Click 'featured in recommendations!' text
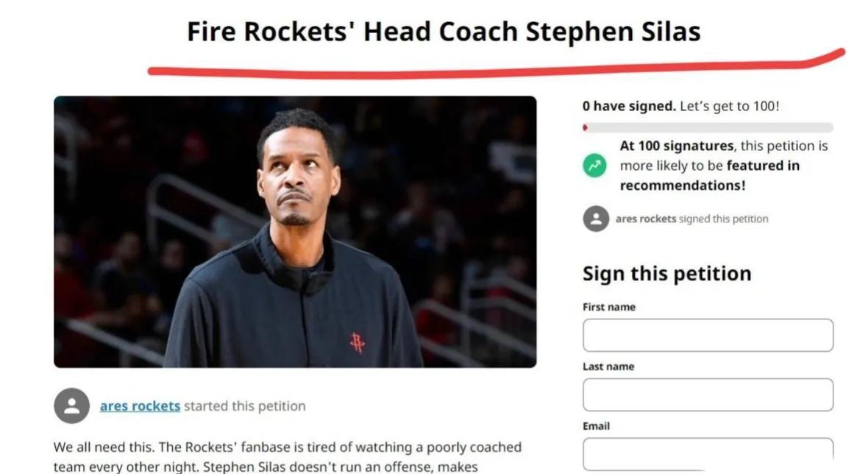The width and height of the screenshot is (868, 474). click(x=710, y=175)
